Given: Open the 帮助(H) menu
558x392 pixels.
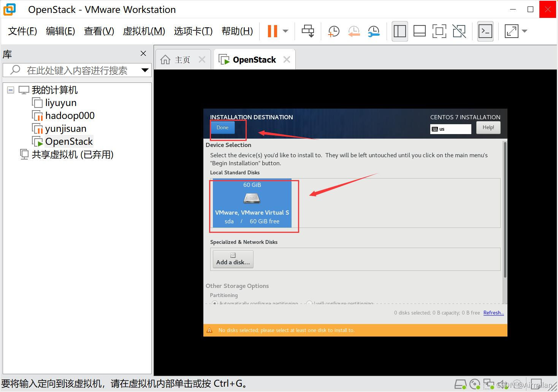Looking at the screenshot, I should [237, 31].
